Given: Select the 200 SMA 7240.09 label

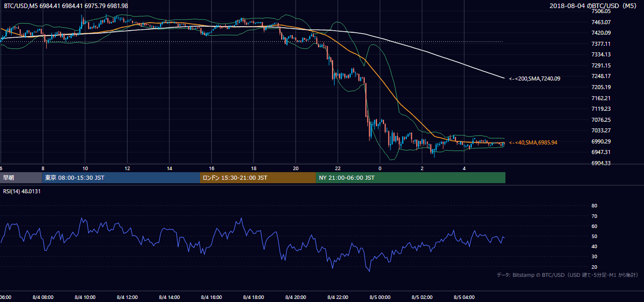Looking at the screenshot, I should [535, 79].
